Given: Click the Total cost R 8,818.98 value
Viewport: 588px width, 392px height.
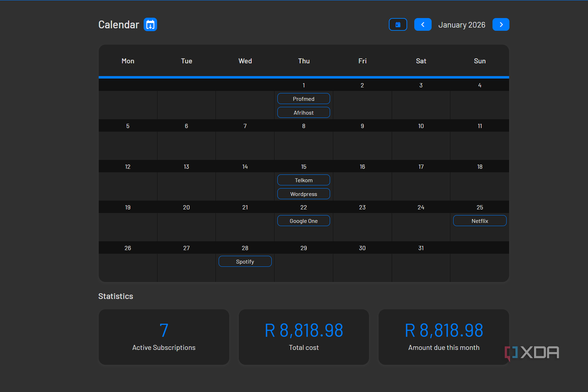Looking at the screenshot, I should 304,331.
